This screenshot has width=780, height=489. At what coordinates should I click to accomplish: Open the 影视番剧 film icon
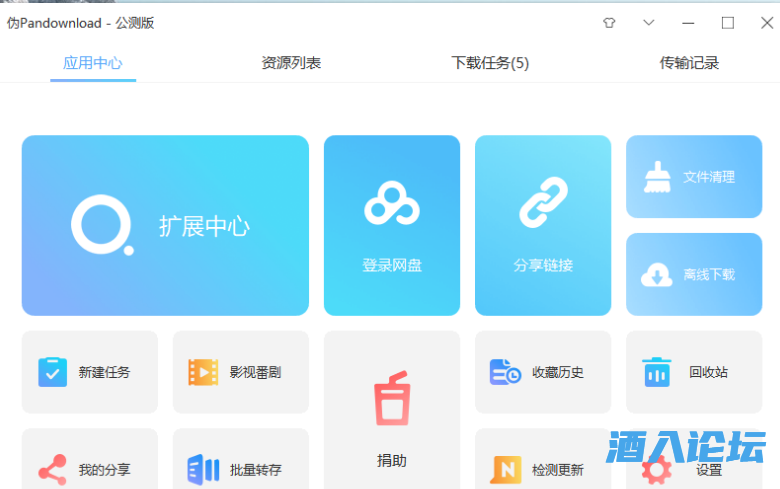(203, 372)
